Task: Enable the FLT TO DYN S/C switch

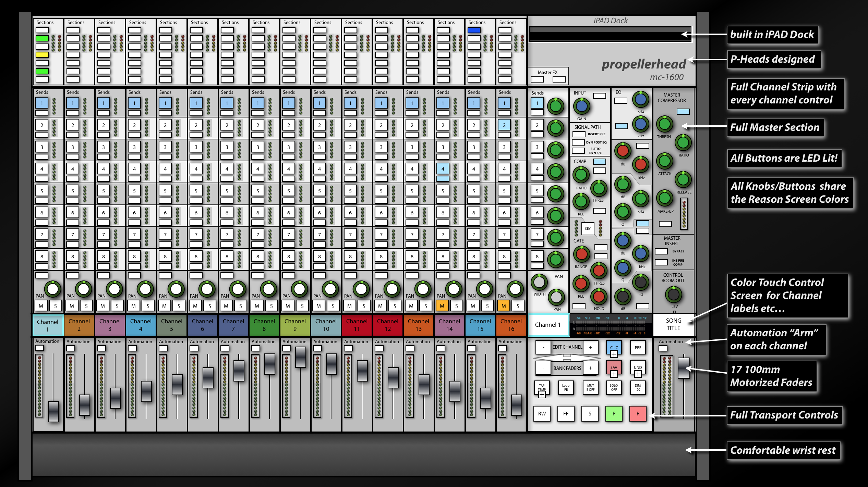Action: (578, 151)
